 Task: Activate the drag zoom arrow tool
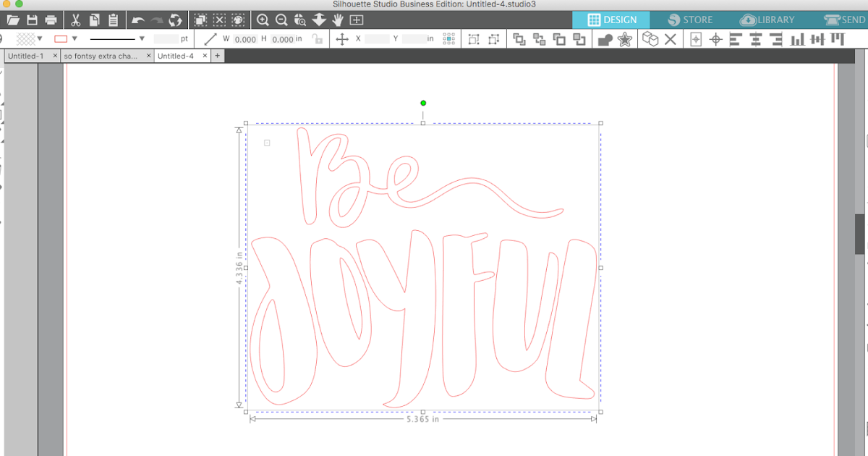tap(319, 20)
